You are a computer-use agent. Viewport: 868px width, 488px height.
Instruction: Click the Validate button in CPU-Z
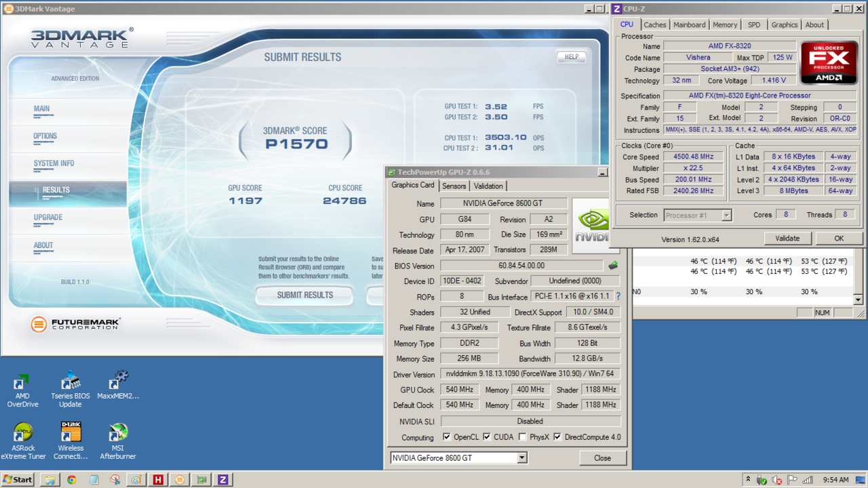787,239
